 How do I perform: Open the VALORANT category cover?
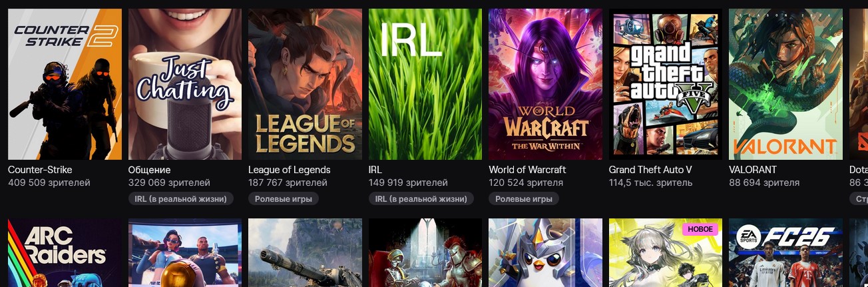point(785,84)
